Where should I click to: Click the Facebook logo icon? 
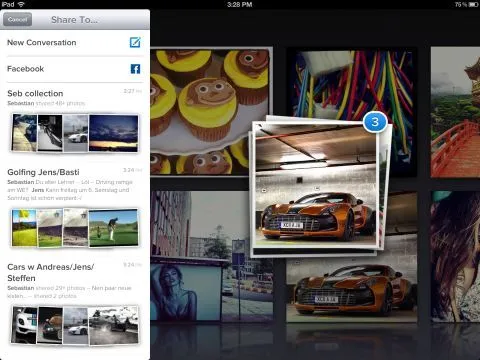(x=135, y=69)
